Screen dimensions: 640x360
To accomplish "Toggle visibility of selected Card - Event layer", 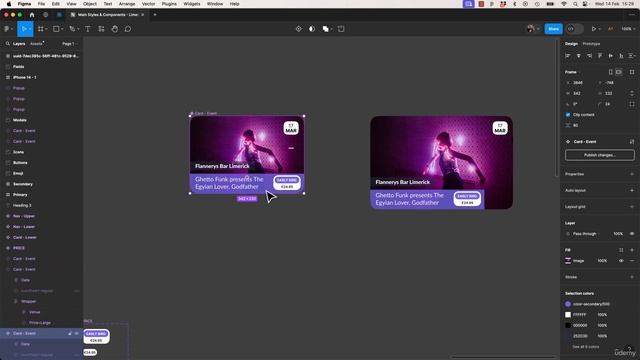I will pyautogui.click(x=76, y=333).
